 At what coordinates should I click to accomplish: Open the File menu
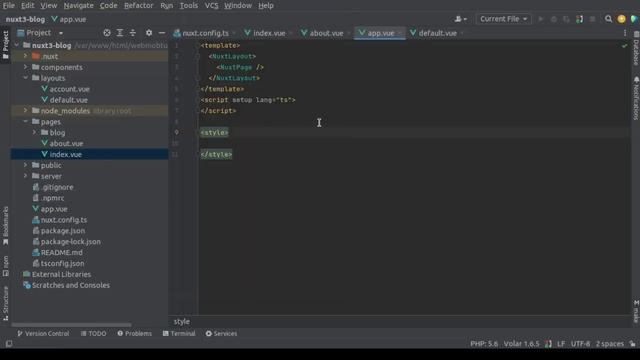tap(9, 6)
